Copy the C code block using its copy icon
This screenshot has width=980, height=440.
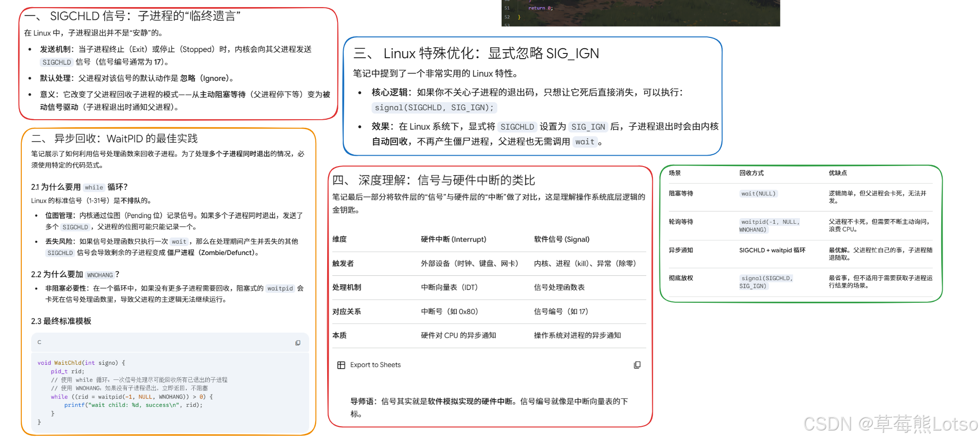(297, 343)
